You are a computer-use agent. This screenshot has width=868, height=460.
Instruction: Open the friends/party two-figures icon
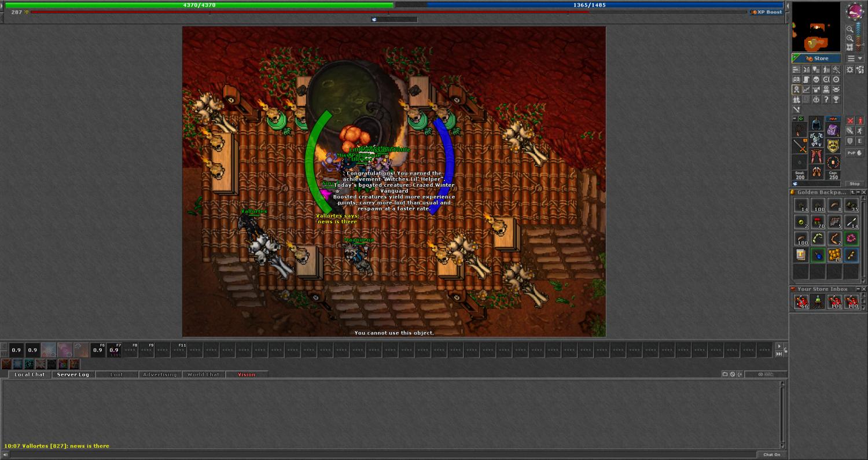coord(796,100)
